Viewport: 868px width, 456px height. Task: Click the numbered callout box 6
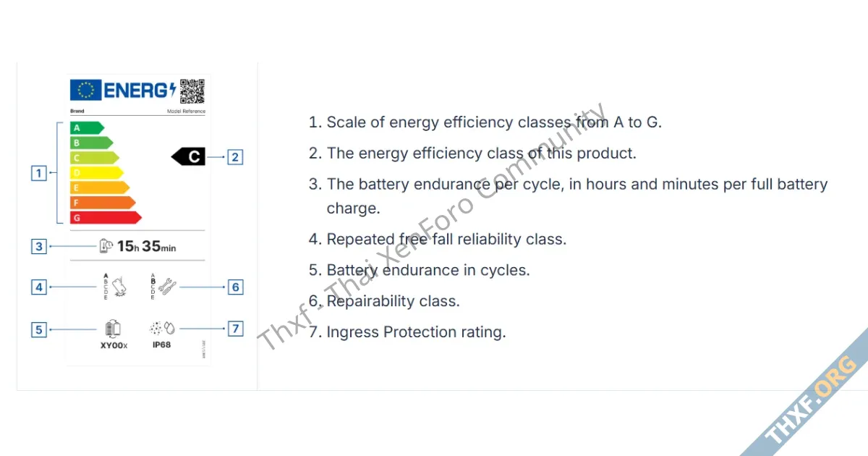235,287
